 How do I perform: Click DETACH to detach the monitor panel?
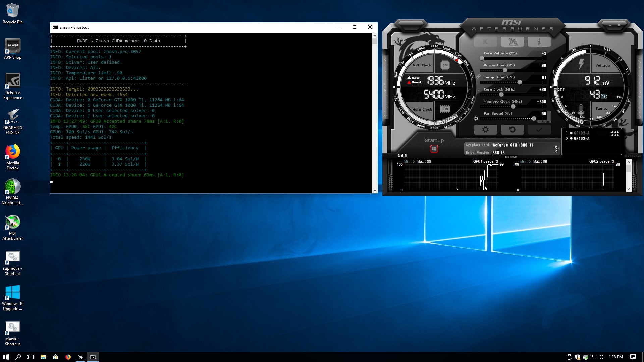point(511,157)
